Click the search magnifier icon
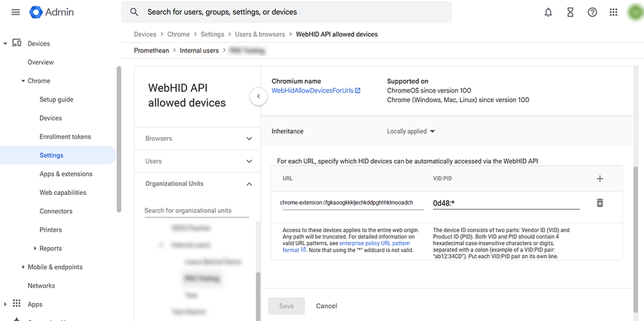The width and height of the screenshot is (644, 321). click(134, 12)
